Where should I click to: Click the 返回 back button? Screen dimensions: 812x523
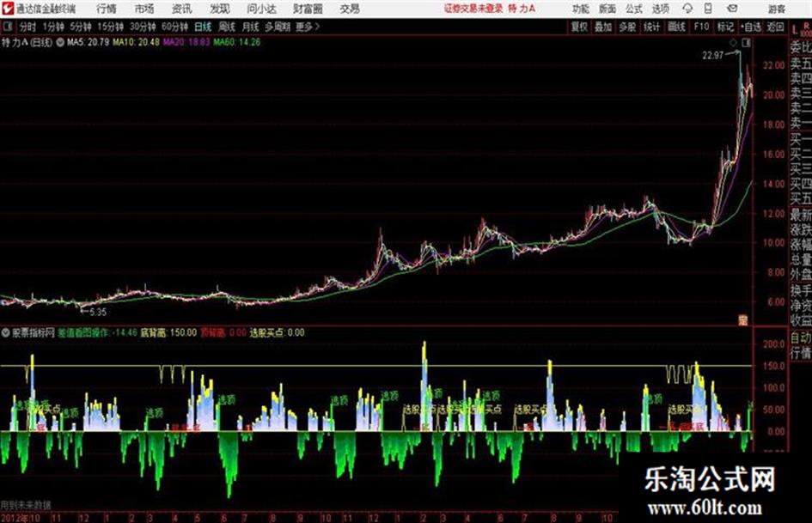(775, 27)
